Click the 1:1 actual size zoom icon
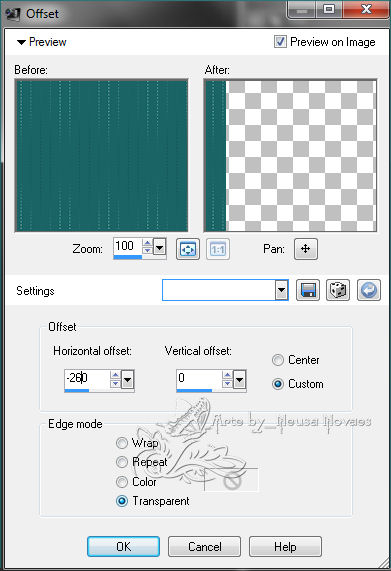The image size is (391, 571). click(x=218, y=249)
